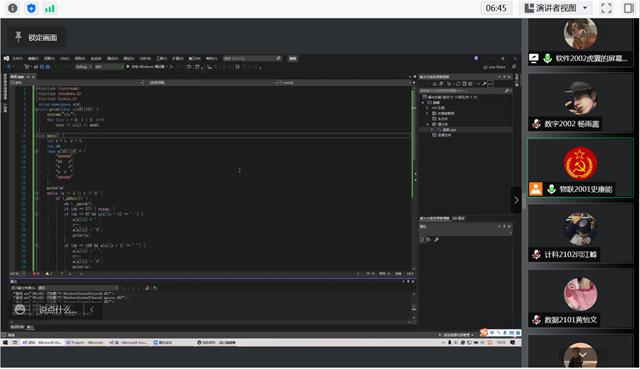Collapse the while loop code block

coord(36,193)
